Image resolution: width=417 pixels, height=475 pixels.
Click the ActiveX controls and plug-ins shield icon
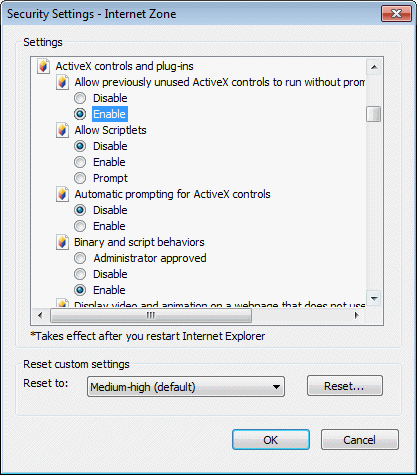(x=43, y=66)
